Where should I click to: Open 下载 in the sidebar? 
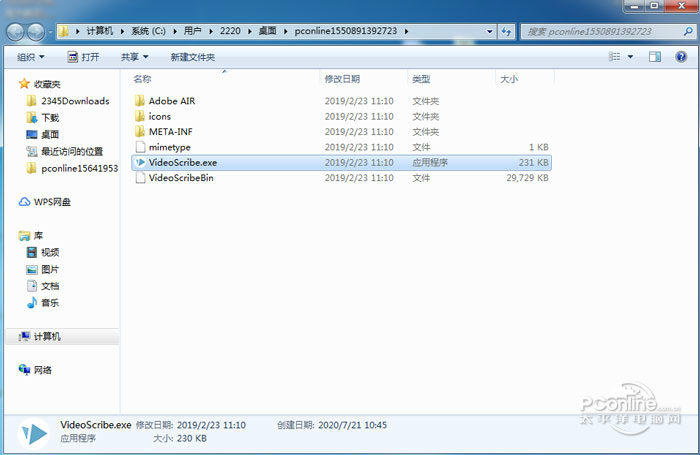[50, 117]
